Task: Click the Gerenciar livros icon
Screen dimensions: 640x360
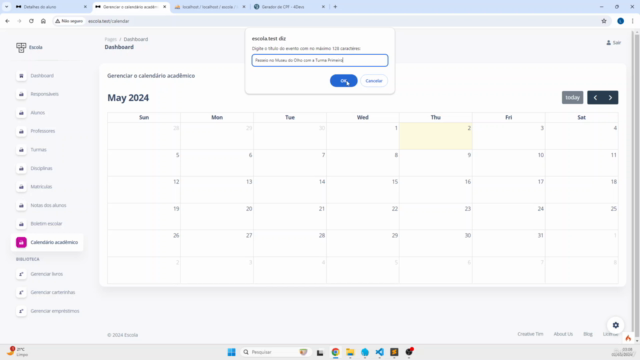Action: [x=21, y=274]
